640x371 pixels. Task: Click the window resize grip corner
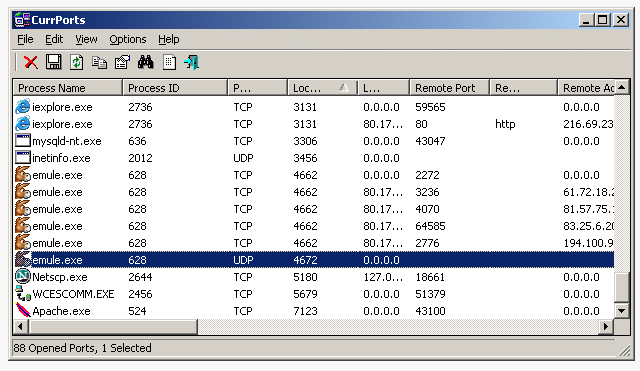click(x=624, y=350)
